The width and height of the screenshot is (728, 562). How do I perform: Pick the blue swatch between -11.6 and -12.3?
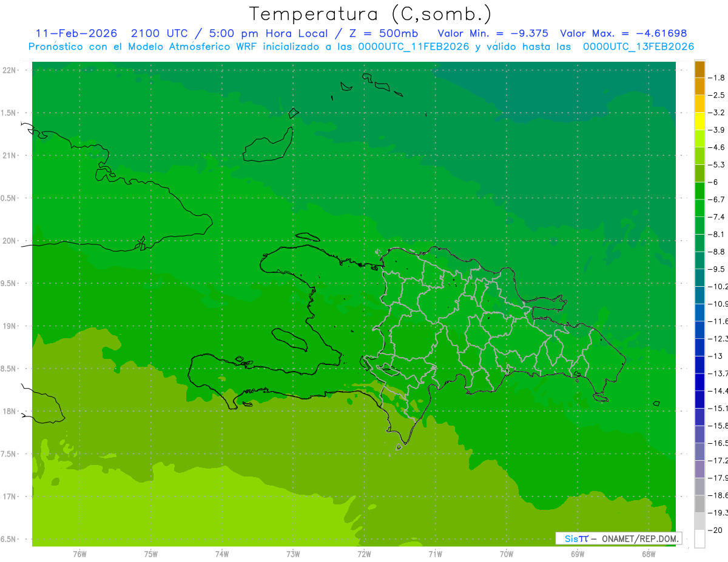(699, 330)
